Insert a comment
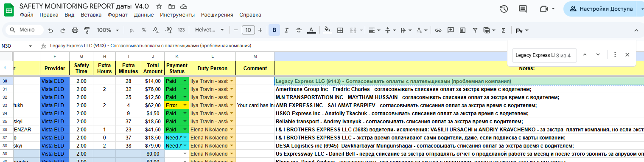 pyautogui.click(x=451, y=30)
